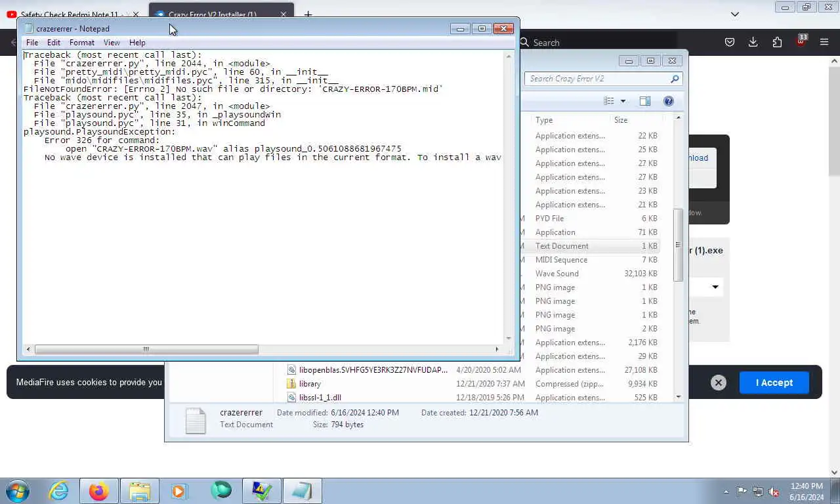The width and height of the screenshot is (840, 504).
Task: Click the YouTube favicon on Safety Check tab
Action: point(11,14)
